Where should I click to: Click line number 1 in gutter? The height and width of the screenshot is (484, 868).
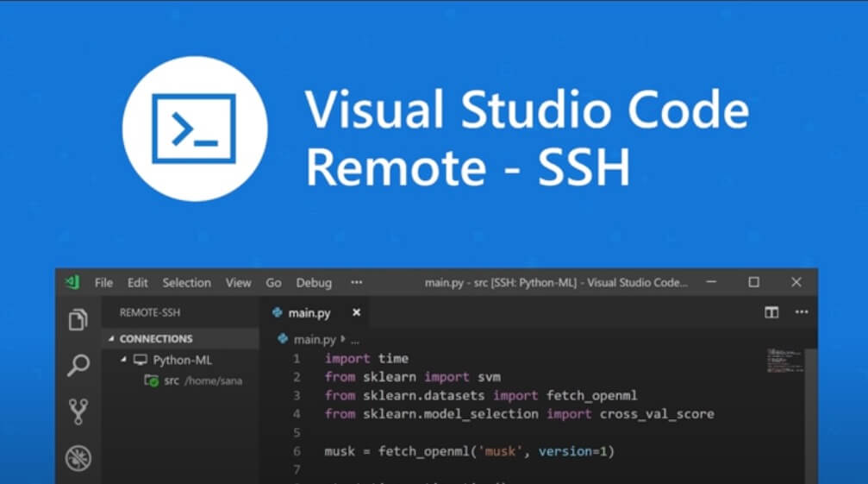[x=297, y=359]
